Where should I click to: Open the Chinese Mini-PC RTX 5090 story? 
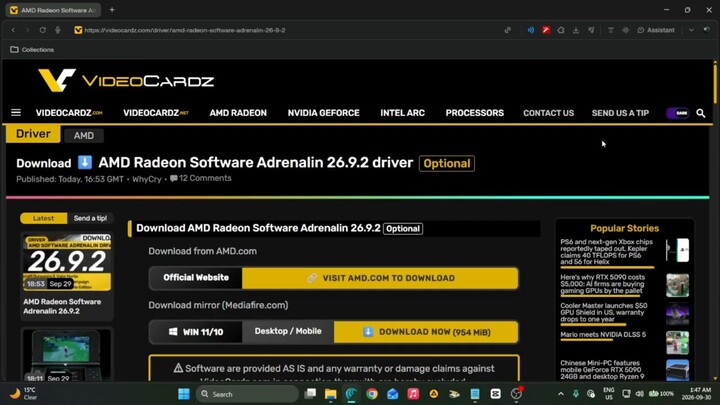tap(602, 370)
